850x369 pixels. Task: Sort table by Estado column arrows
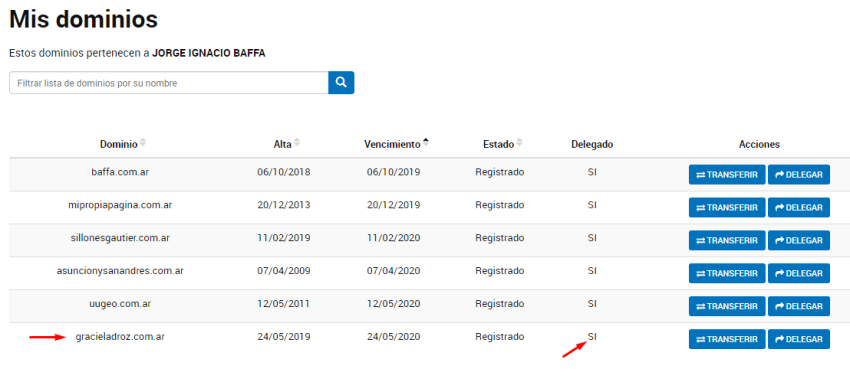click(x=519, y=143)
